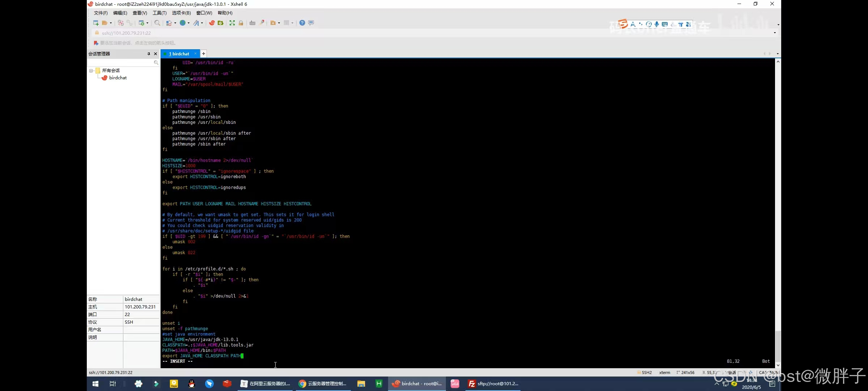Expand the font toolbar dropdown arrow
The height and width of the screenshot is (391, 868).
(202, 23)
